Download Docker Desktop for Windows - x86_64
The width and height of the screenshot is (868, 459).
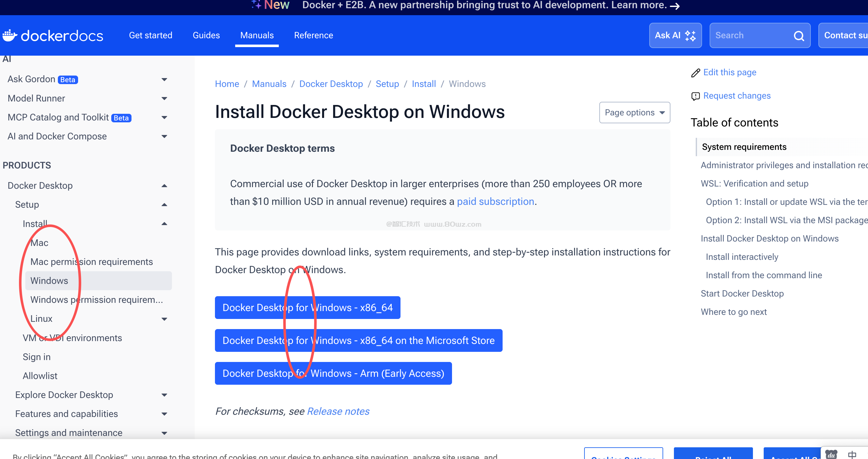coord(307,308)
